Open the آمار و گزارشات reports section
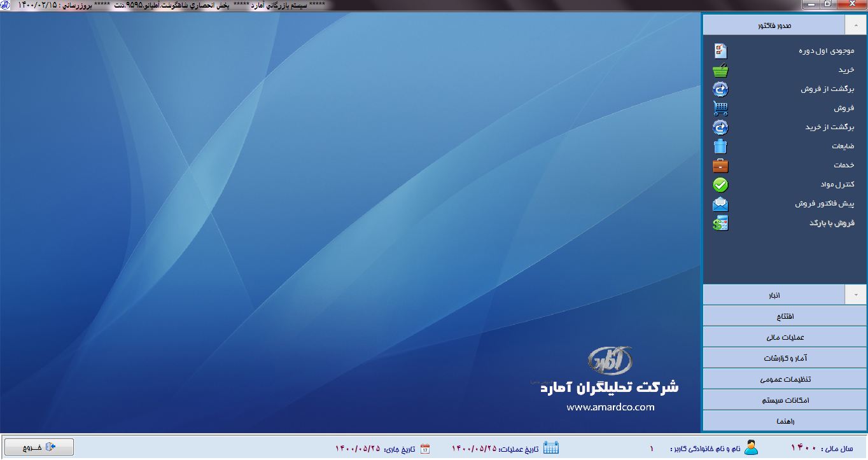Screen dimensions: 868x460 [x=785, y=358]
